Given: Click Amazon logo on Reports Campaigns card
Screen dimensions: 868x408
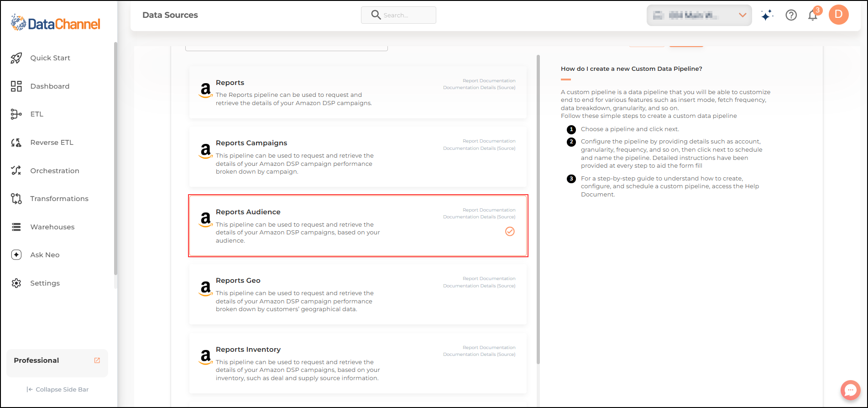Looking at the screenshot, I should (x=206, y=151).
